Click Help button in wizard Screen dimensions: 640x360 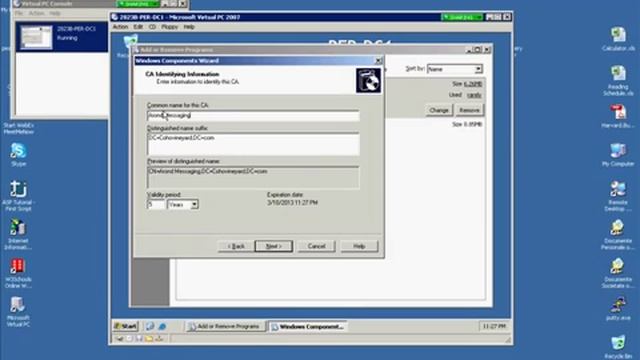(x=359, y=246)
